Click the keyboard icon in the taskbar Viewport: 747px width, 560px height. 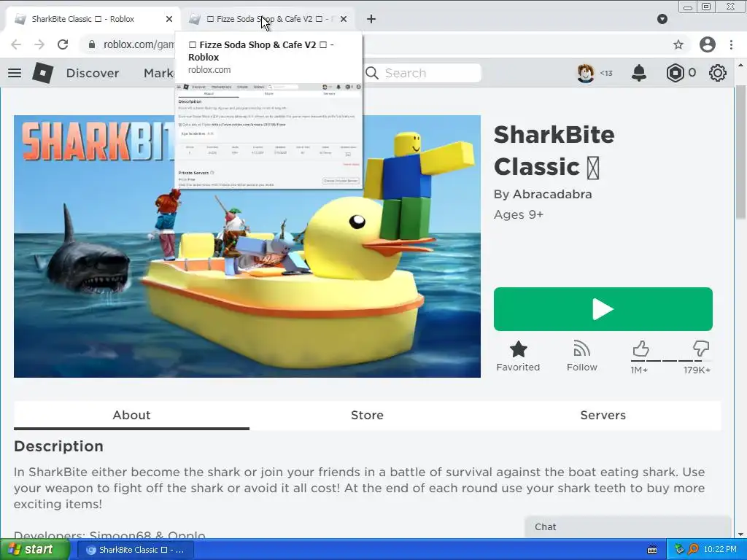[652, 550]
